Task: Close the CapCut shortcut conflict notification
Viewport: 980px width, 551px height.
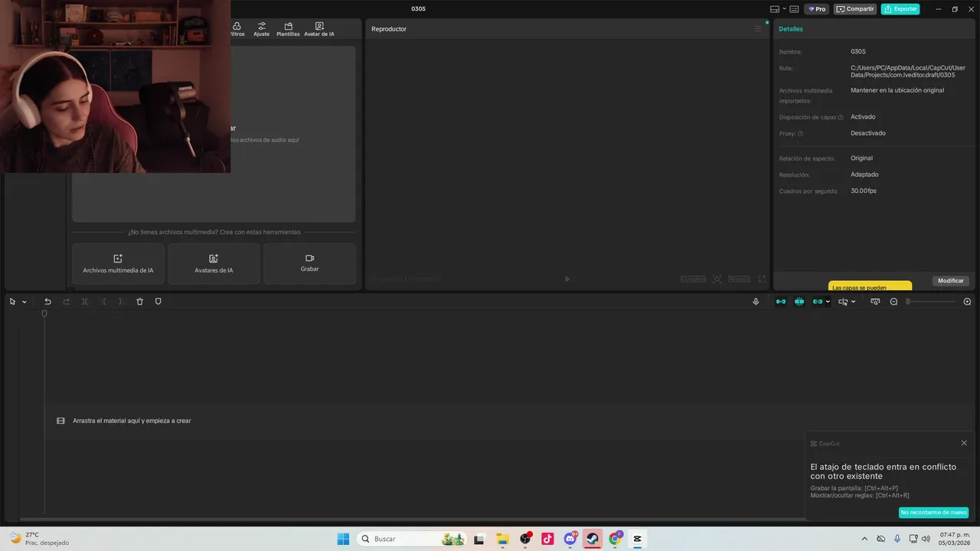Action: click(964, 443)
